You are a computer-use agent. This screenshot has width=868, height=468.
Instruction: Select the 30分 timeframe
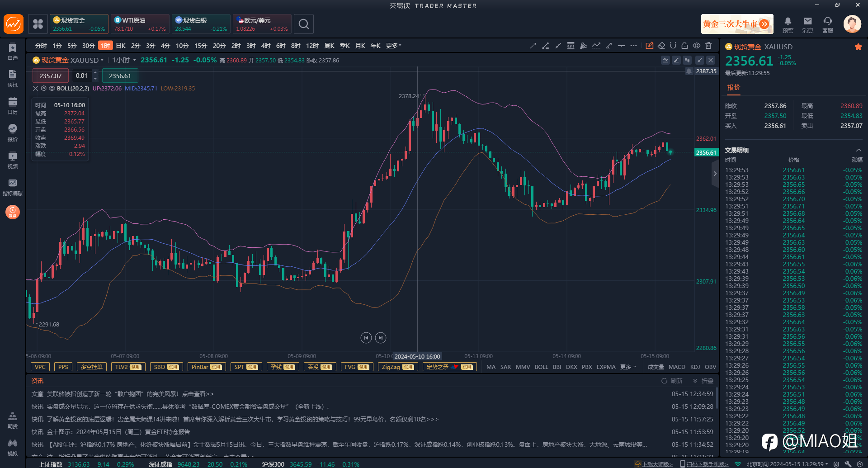click(x=88, y=46)
